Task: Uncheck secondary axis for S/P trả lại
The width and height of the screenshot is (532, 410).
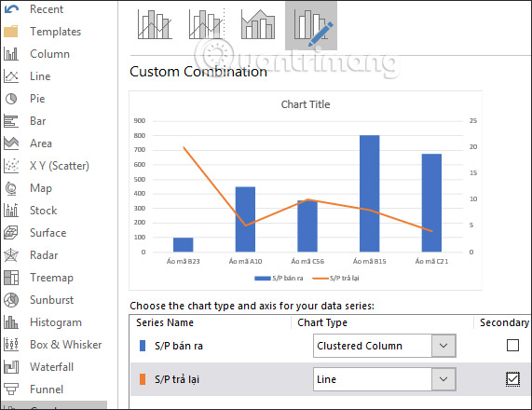Action: click(512, 378)
